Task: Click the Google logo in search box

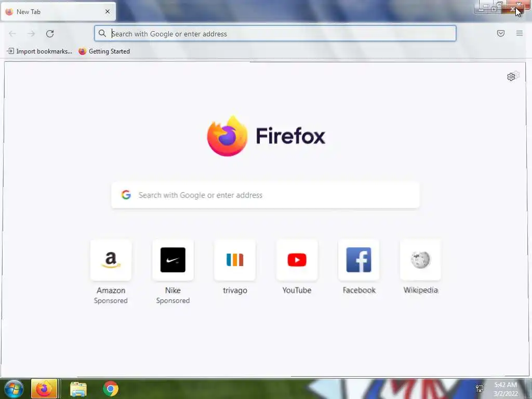Action: 126,195
